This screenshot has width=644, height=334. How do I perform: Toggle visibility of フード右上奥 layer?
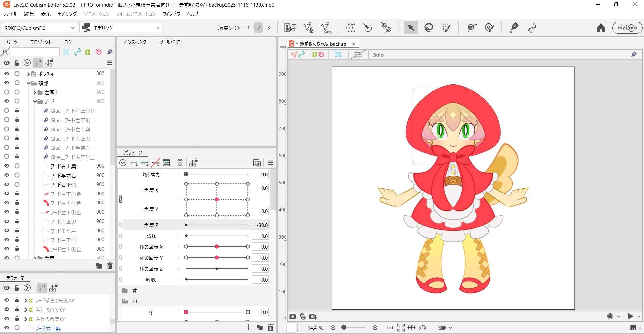(7, 166)
